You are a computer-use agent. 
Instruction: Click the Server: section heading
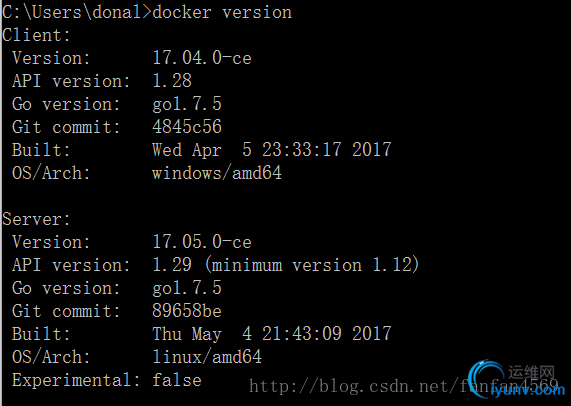click(36, 219)
